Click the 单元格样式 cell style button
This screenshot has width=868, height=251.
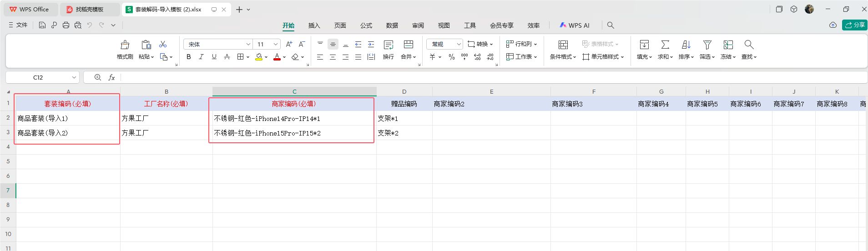click(x=603, y=57)
